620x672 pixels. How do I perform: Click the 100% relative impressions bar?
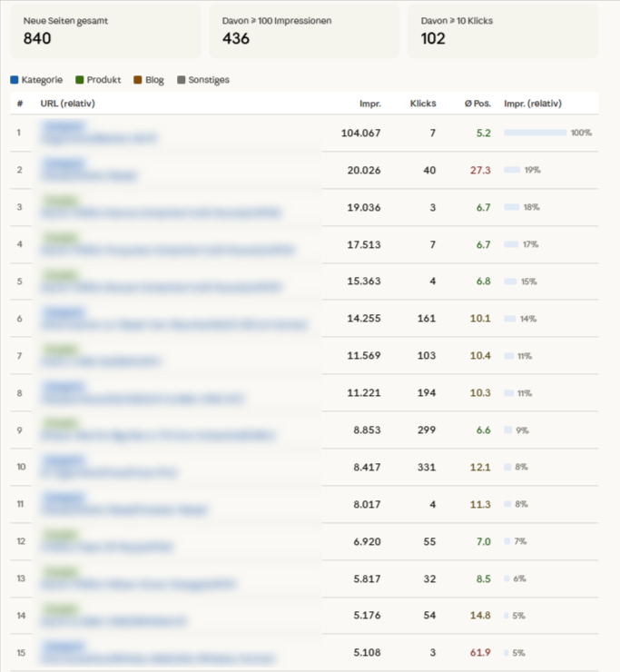click(x=536, y=133)
